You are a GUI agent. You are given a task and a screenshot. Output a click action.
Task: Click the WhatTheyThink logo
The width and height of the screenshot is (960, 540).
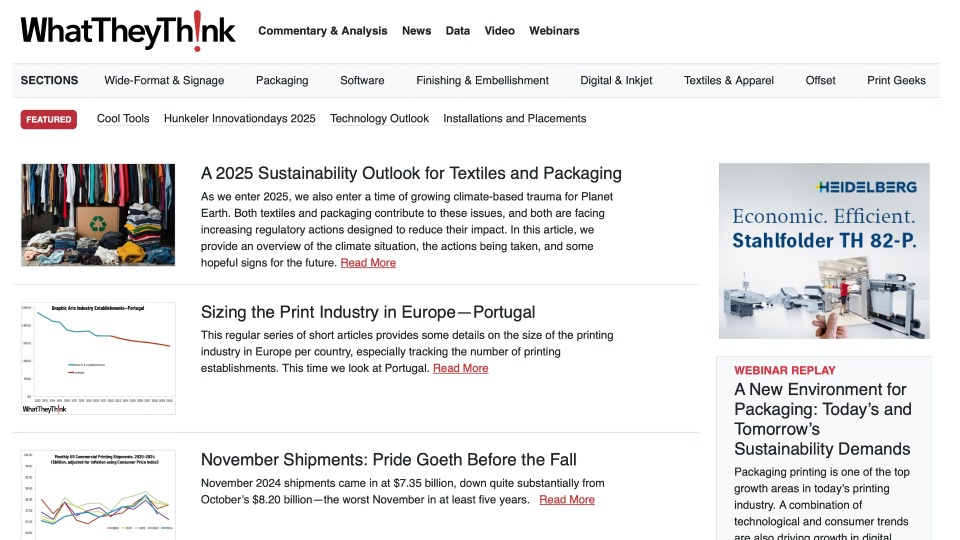click(128, 31)
